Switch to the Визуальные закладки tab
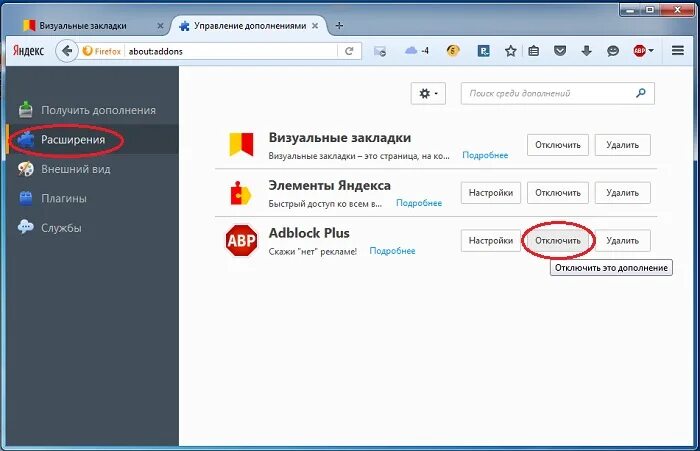Image resolution: width=700 pixels, height=451 pixels. 83,25
